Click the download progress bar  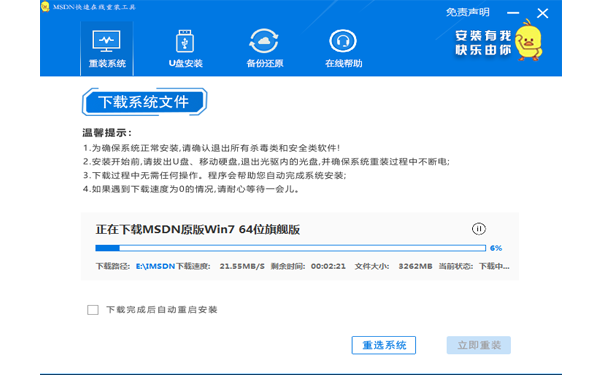(x=291, y=248)
